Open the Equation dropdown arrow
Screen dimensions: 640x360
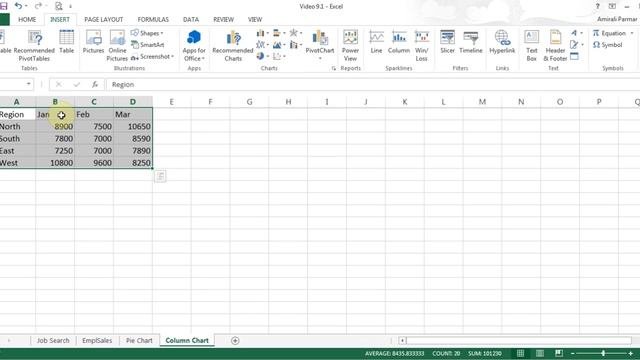pyautogui.click(x=632, y=33)
